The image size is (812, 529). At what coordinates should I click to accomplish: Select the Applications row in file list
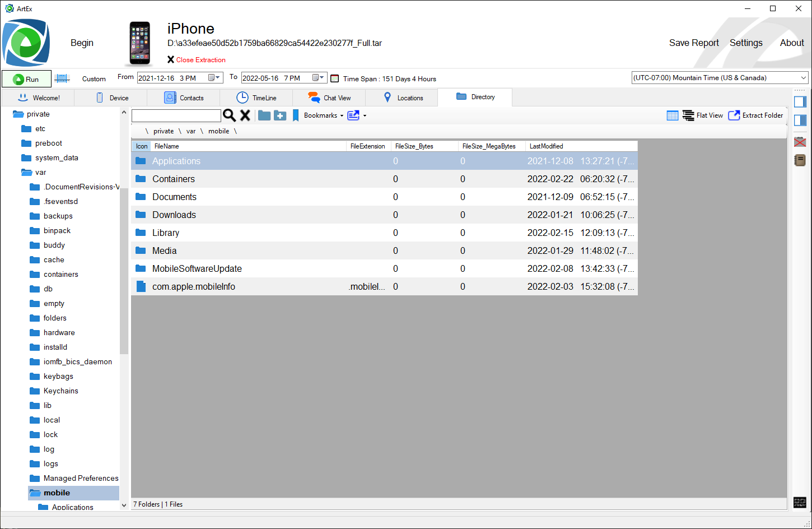(384, 161)
